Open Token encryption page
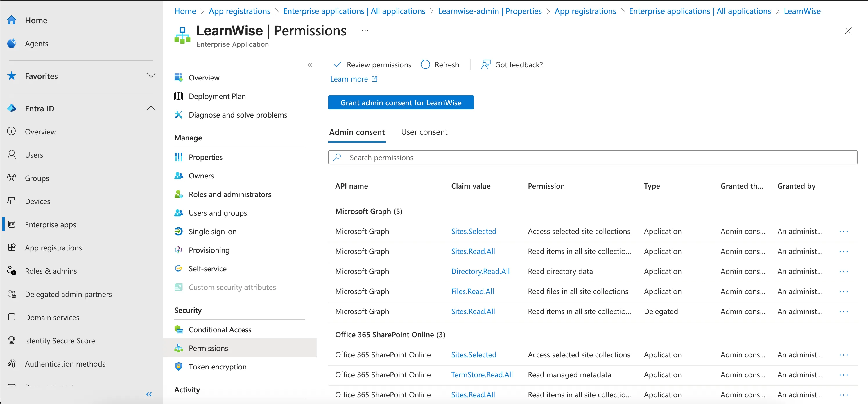Screen dimensions: 868x404 [217, 367]
